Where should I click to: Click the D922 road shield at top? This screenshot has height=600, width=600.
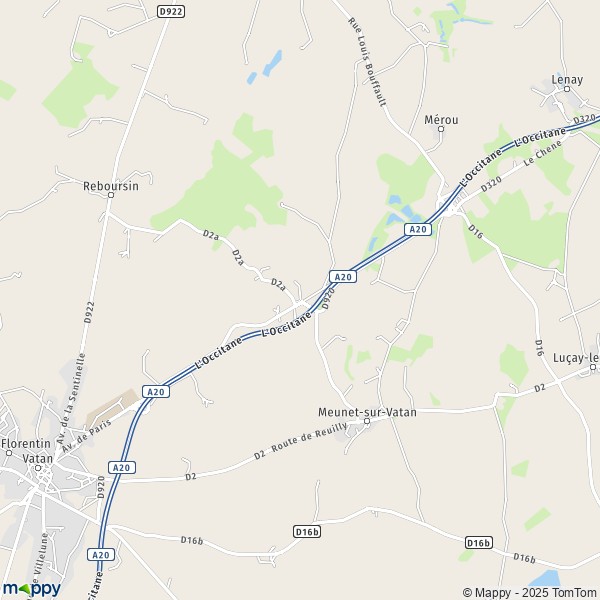[x=171, y=11]
